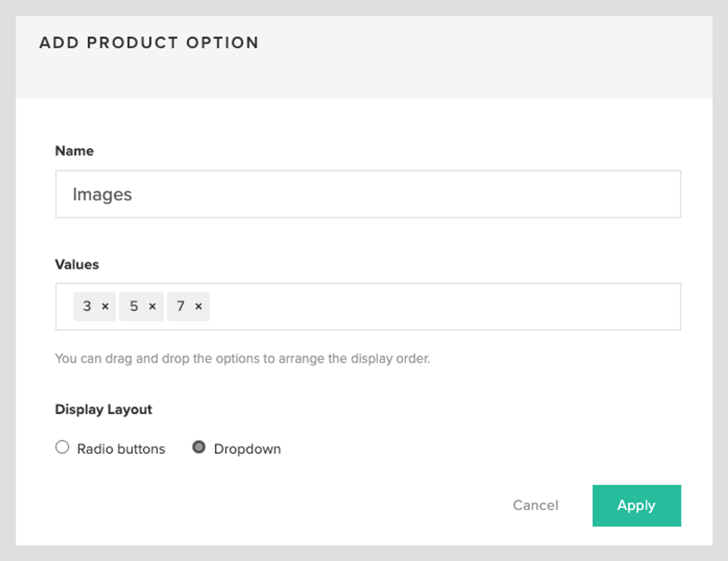Viewport: 728px width, 561px height.
Task: Click the "ADD PRODUCT OPTION" dialog header
Action: (149, 43)
